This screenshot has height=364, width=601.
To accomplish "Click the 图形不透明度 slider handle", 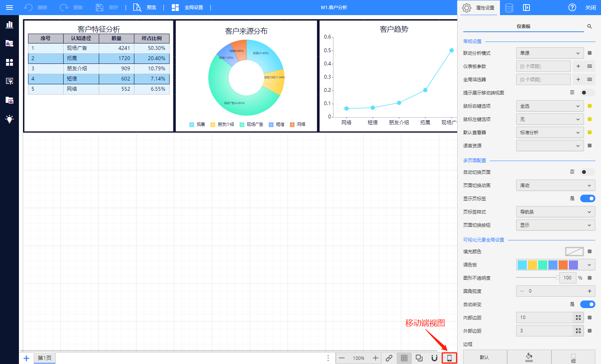I will click(x=557, y=278).
